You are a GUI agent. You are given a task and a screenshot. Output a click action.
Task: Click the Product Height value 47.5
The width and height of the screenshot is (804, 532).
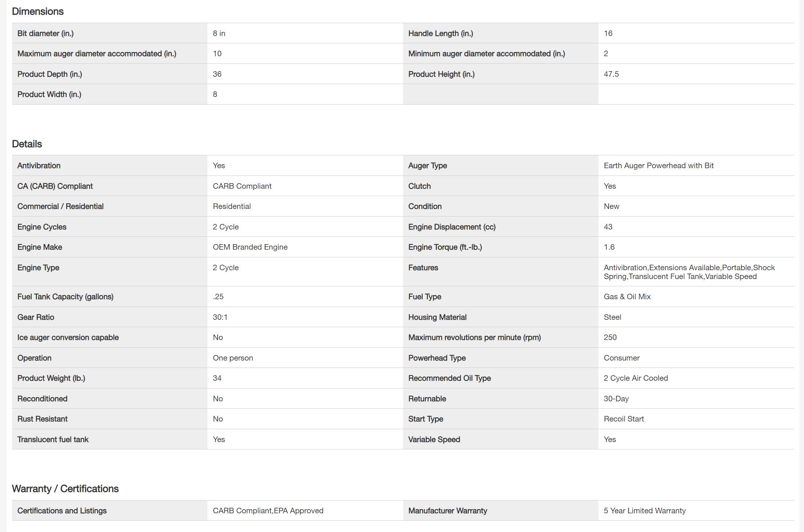[x=611, y=74]
